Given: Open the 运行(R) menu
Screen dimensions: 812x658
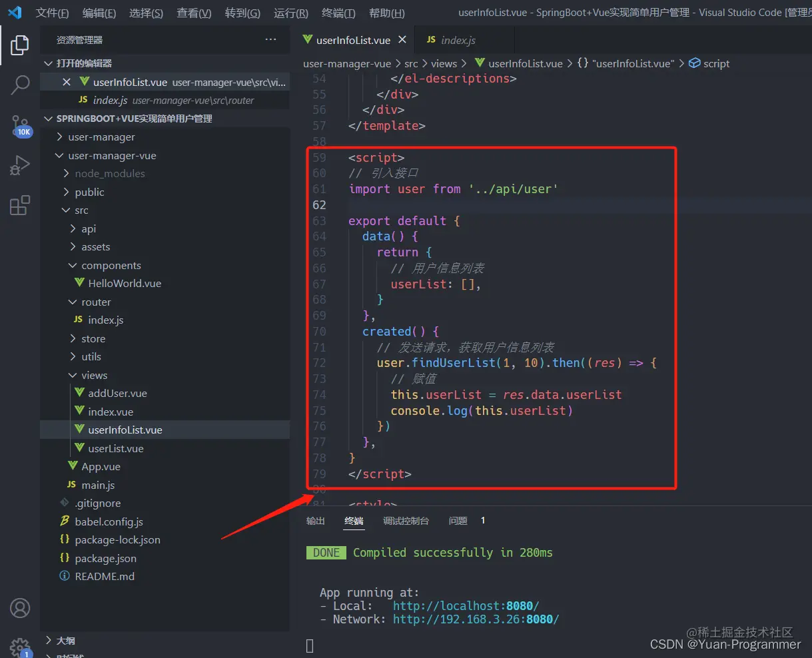Looking at the screenshot, I should coord(291,13).
